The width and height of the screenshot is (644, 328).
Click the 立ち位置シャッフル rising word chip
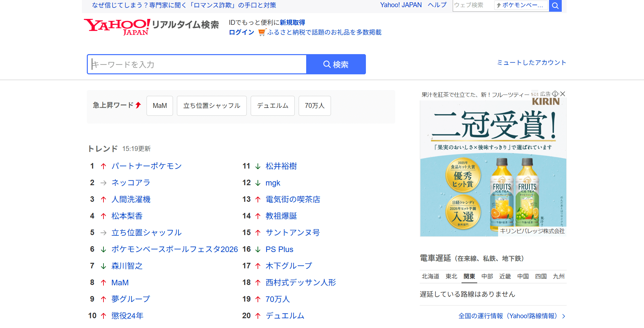212,106
